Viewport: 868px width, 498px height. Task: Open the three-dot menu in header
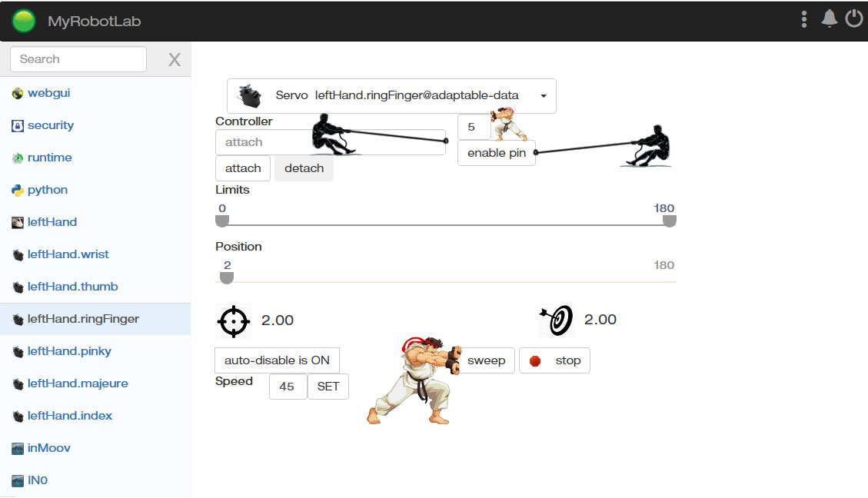coord(803,19)
